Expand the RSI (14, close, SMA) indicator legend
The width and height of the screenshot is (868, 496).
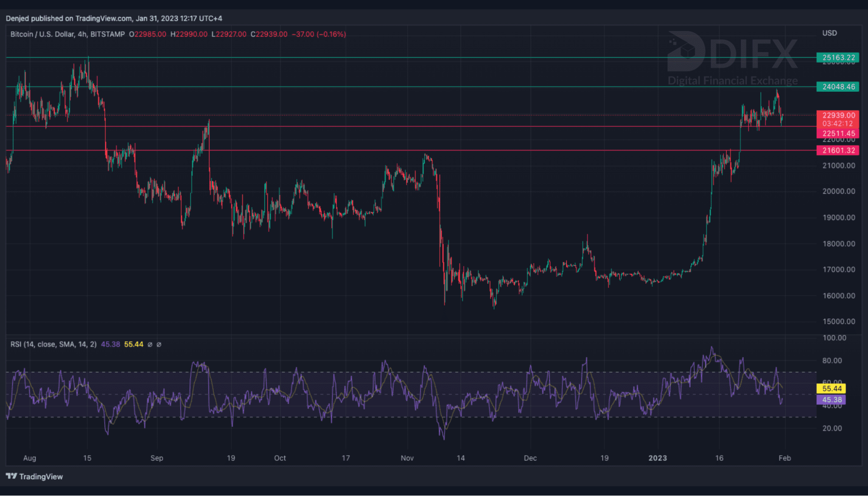pyautogui.click(x=53, y=344)
